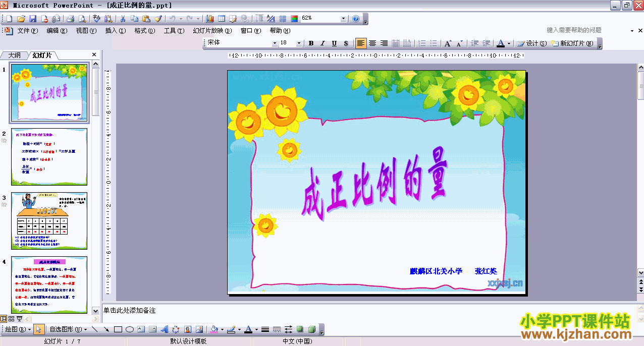644x346 pixels.
Task: Switch to the 大纲 outline tab
Action: pos(14,55)
